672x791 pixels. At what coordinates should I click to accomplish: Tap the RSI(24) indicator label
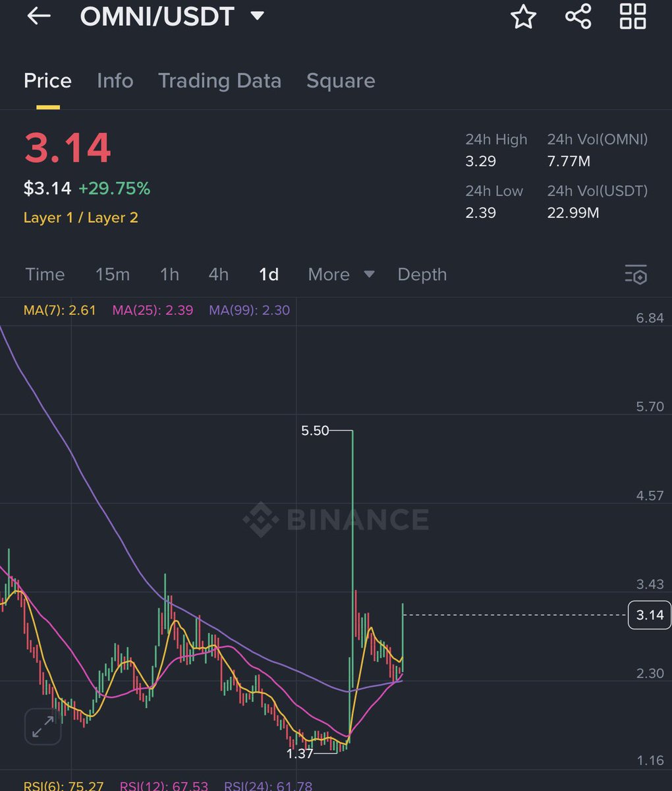[x=268, y=786]
